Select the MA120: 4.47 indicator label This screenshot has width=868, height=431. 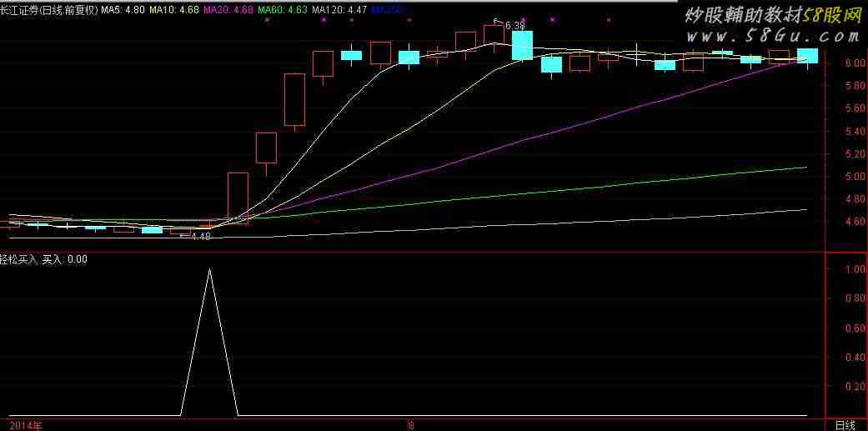(x=339, y=9)
